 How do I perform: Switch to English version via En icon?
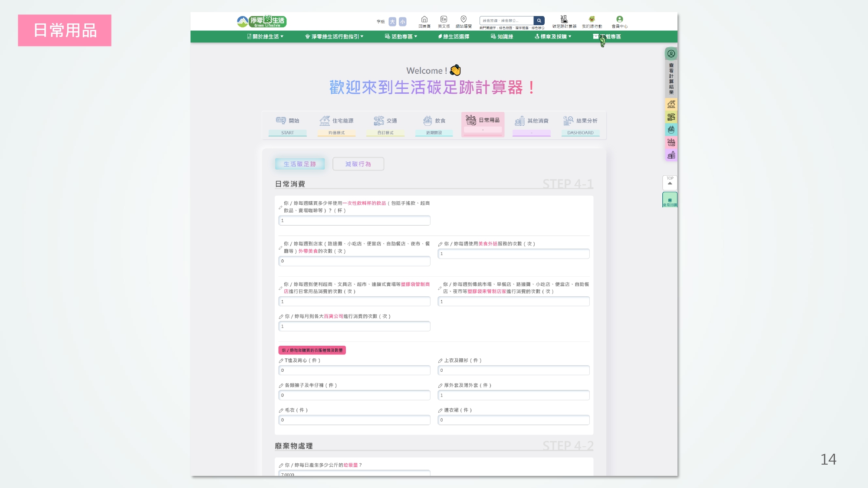tap(444, 20)
